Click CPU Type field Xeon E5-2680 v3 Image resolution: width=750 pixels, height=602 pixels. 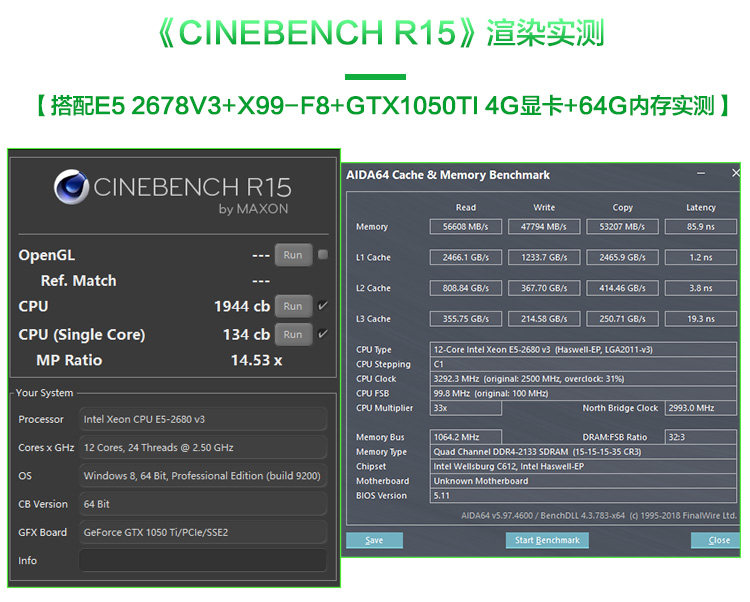(583, 350)
